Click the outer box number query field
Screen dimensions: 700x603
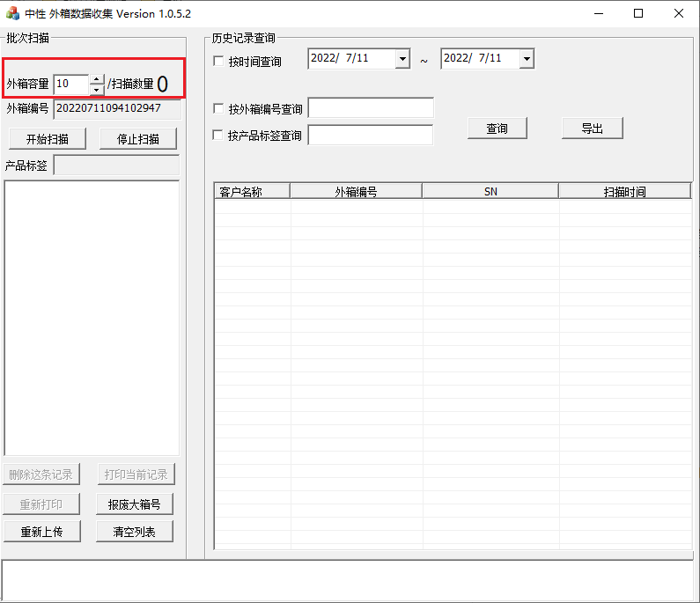(371, 107)
